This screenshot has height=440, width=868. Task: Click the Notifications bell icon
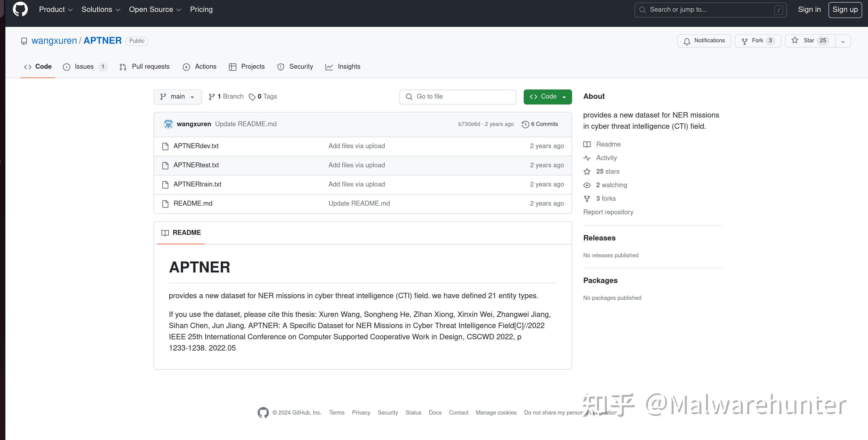pos(686,41)
